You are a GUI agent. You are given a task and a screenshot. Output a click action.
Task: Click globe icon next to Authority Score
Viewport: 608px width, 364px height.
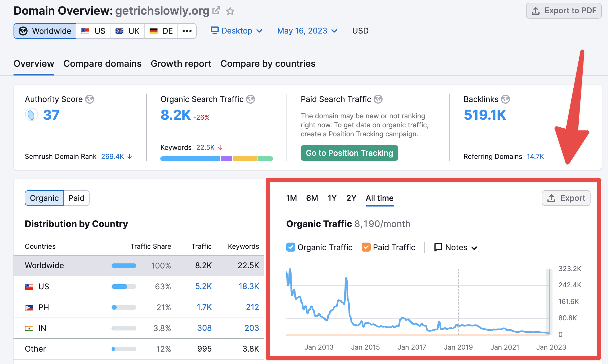(90, 99)
